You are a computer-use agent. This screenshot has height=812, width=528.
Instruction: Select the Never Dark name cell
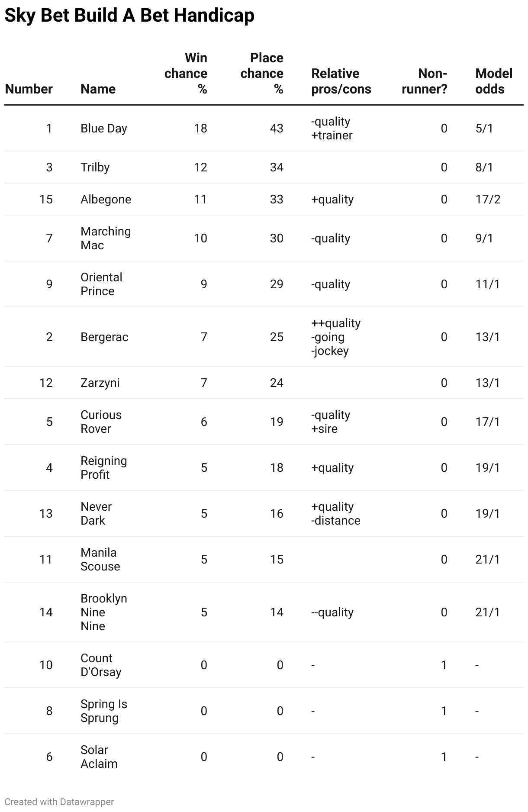click(x=96, y=514)
